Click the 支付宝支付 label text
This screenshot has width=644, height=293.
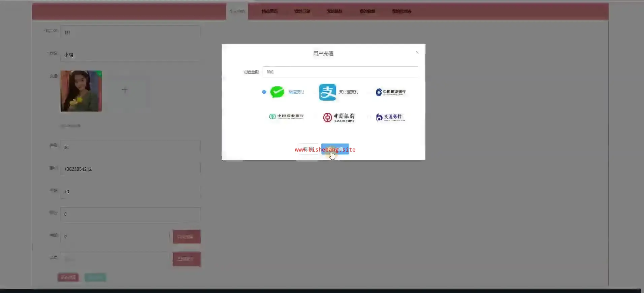349,92
